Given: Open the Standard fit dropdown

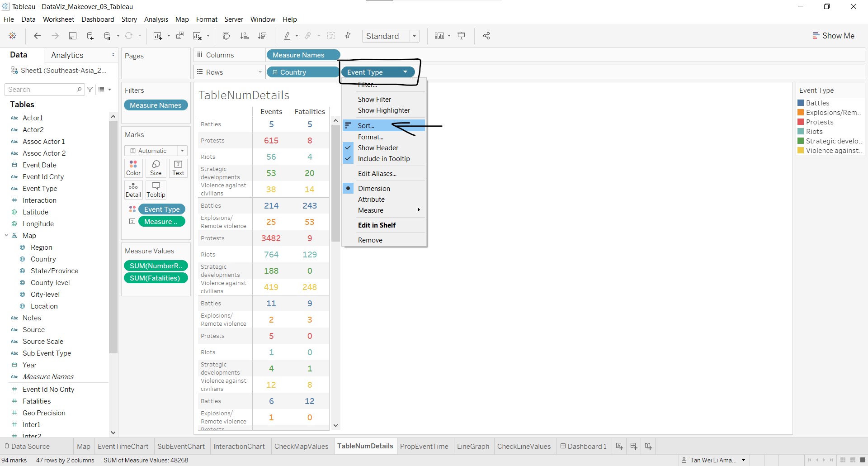Looking at the screenshot, I should (391, 36).
